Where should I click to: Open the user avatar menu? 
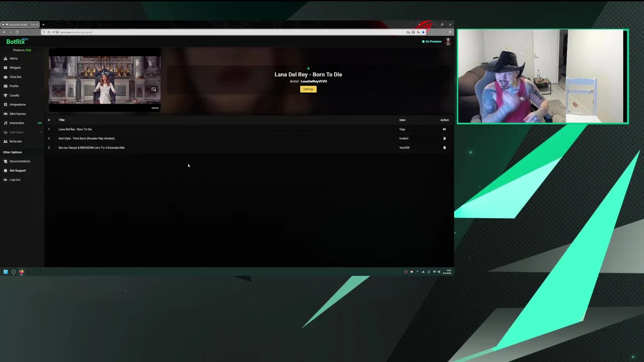click(448, 42)
